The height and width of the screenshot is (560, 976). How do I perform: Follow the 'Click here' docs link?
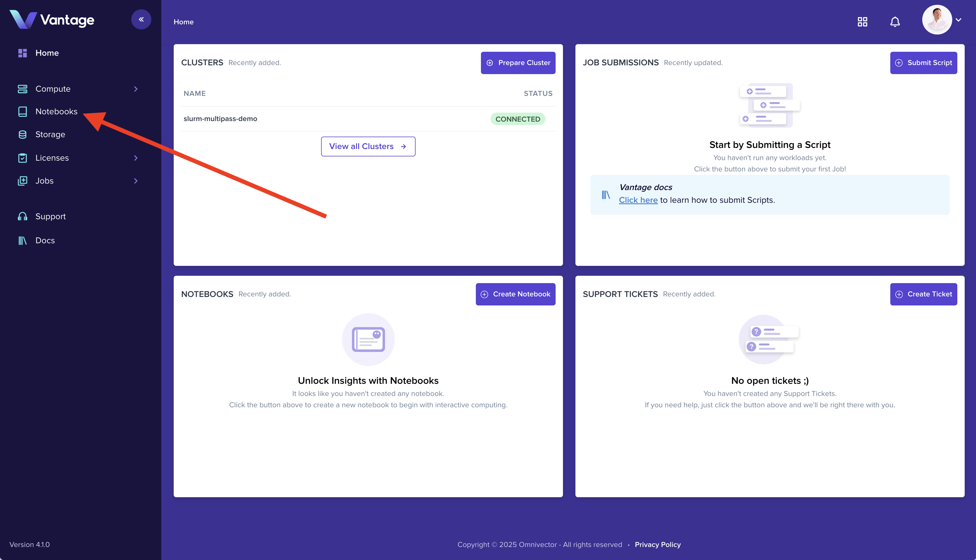[x=638, y=200]
